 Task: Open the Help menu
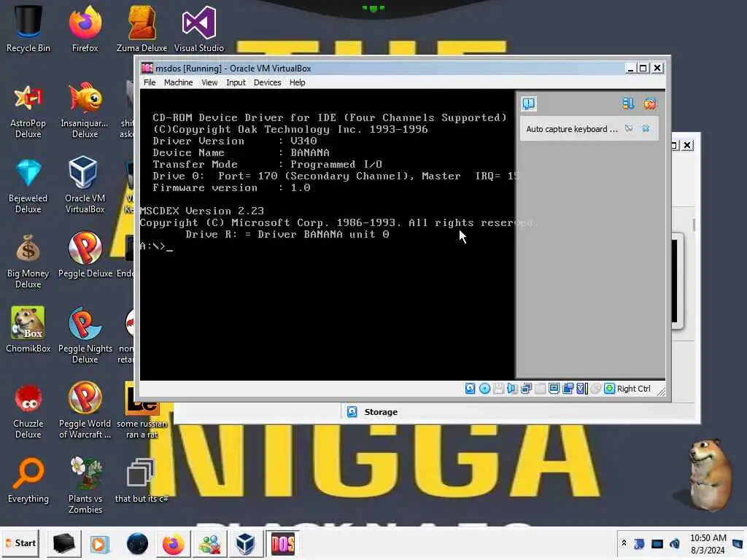pyautogui.click(x=298, y=82)
